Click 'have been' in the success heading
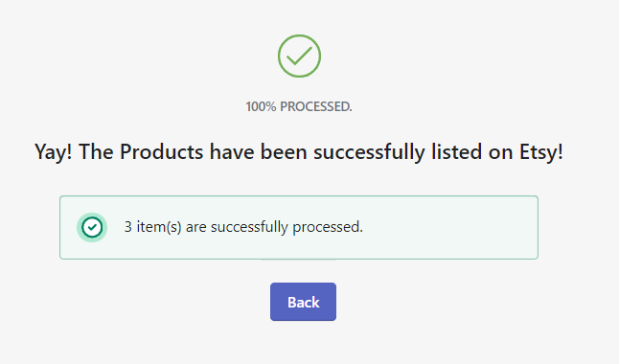The image size is (619, 364). pos(258,152)
